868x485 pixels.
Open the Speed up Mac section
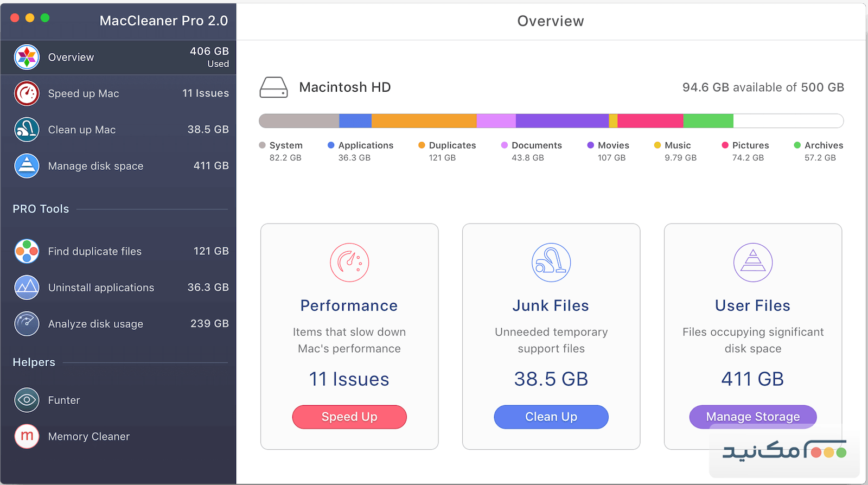[118, 93]
